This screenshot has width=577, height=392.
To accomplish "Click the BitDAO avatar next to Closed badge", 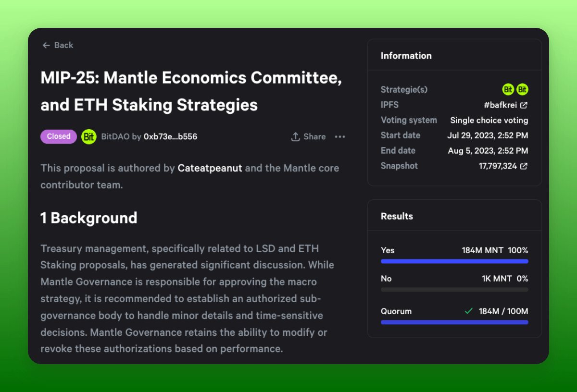I will (x=89, y=136).
